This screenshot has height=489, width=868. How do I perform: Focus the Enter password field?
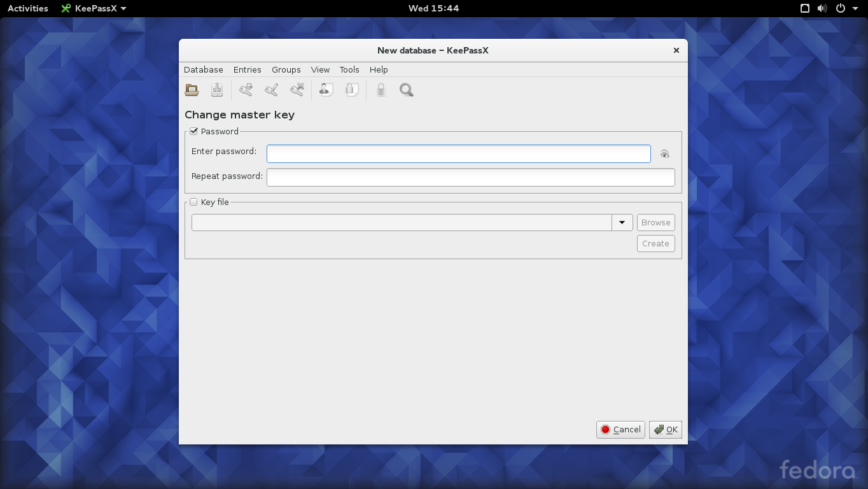459,153
